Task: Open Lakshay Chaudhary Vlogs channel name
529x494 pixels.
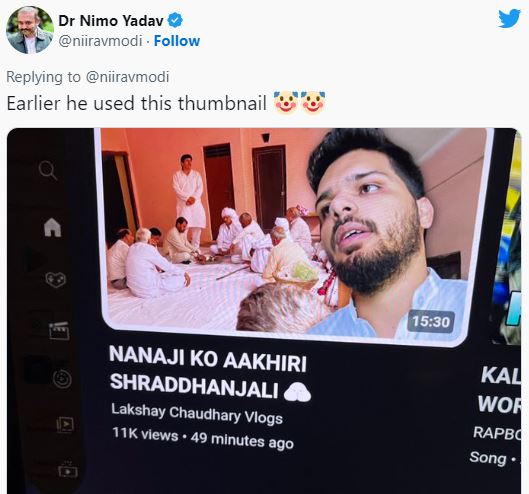Action: [x=197, y=414]
